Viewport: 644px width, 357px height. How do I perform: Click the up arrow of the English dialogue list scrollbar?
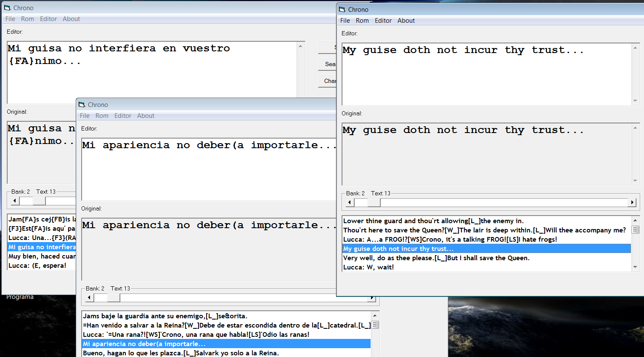point(635,220)
